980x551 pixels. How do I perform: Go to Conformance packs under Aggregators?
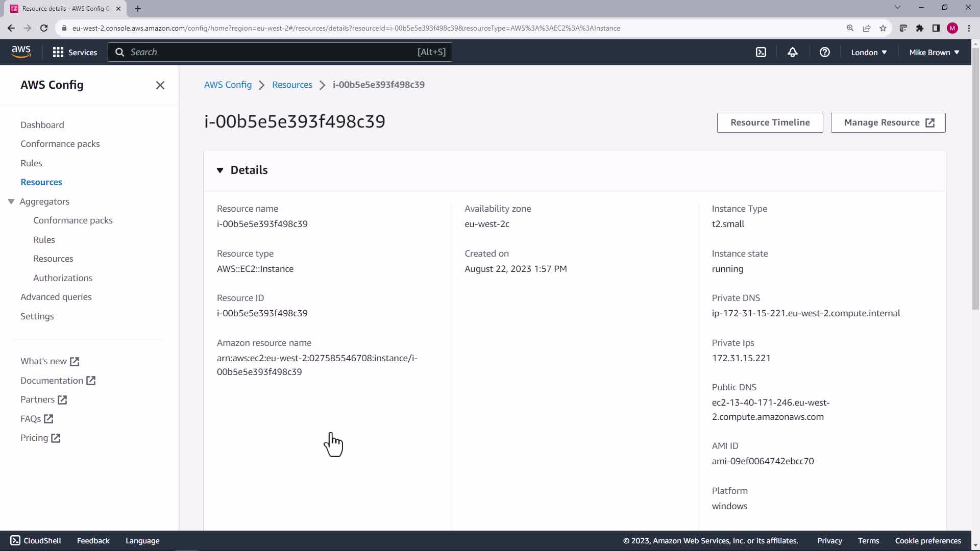tap(73, 220)
